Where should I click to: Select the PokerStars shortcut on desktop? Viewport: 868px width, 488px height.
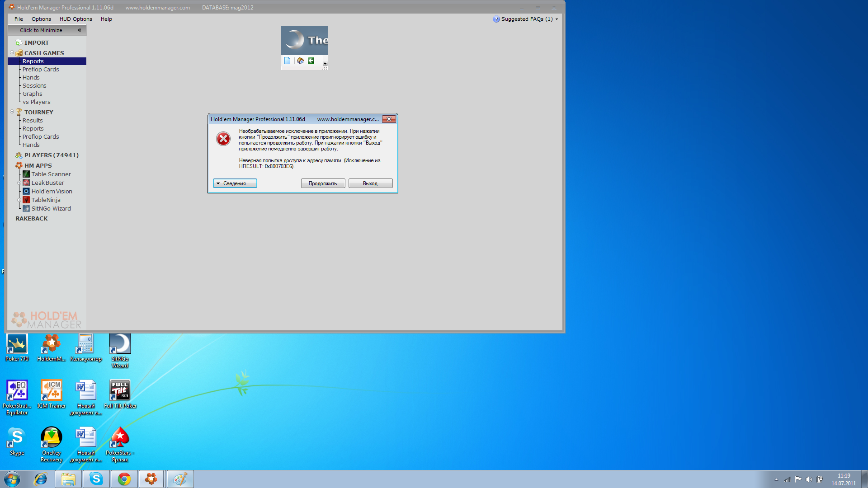click(x=120, y=445)
